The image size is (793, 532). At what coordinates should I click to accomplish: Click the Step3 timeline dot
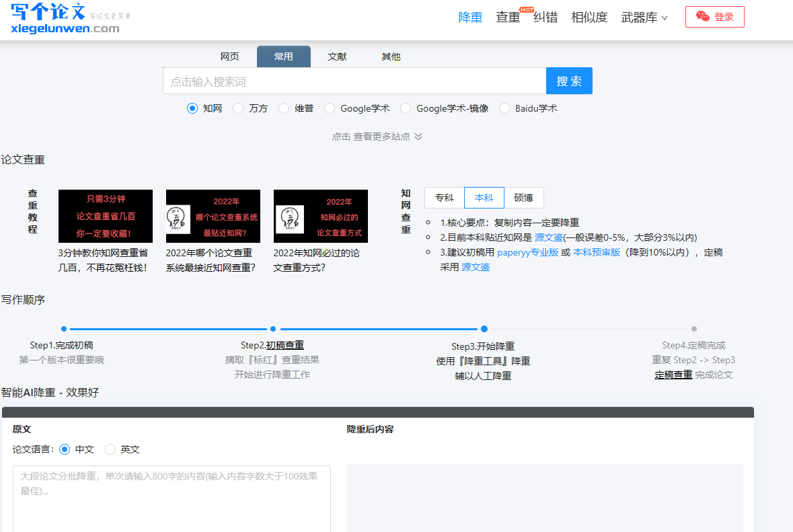tap(484, 329)
